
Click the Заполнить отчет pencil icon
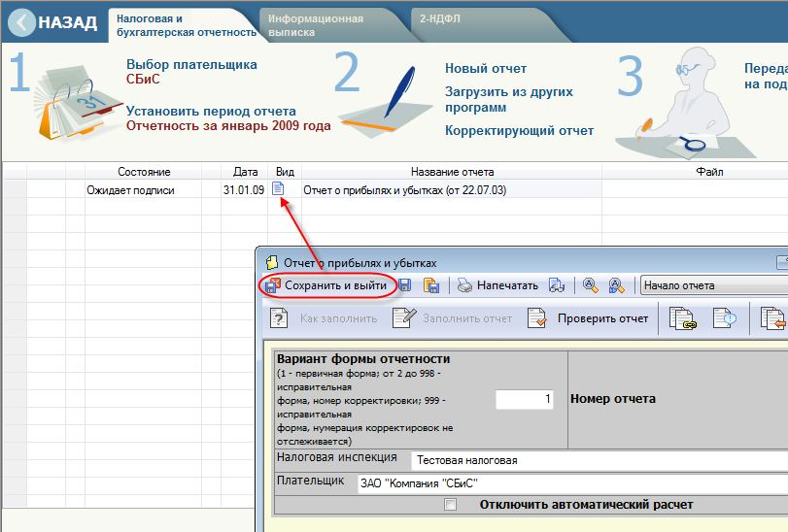pos(404,318)
